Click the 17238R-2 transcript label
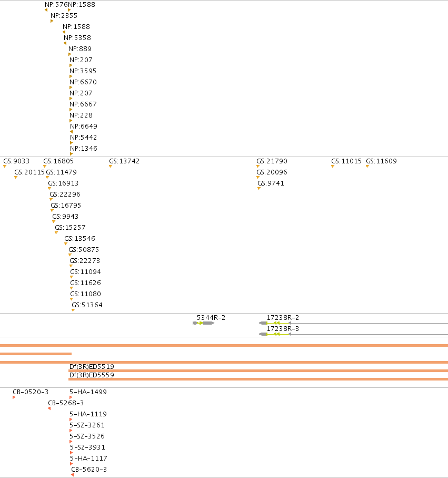This screenshot has height=478, width=448. pyautogui.click(x=283, y=318)
